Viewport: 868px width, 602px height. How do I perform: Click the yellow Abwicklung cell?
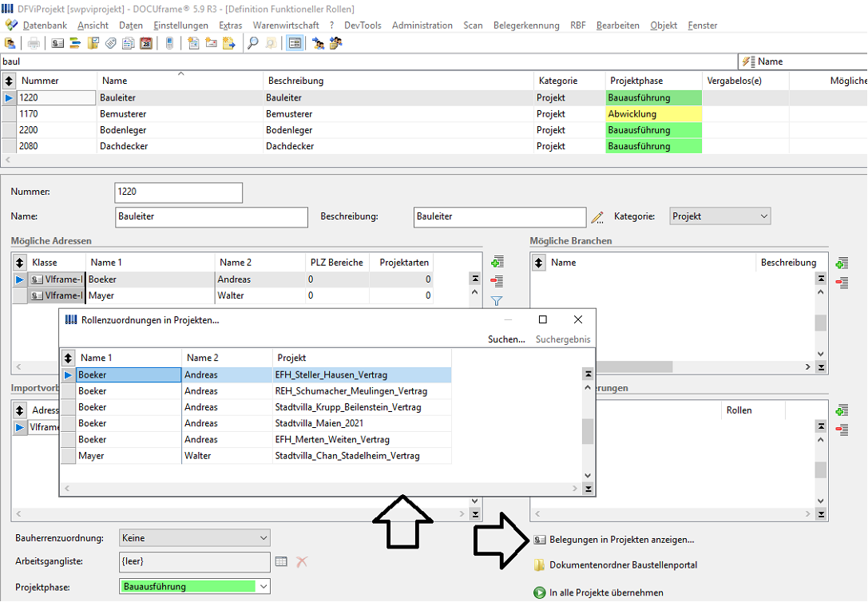[654, 114]
